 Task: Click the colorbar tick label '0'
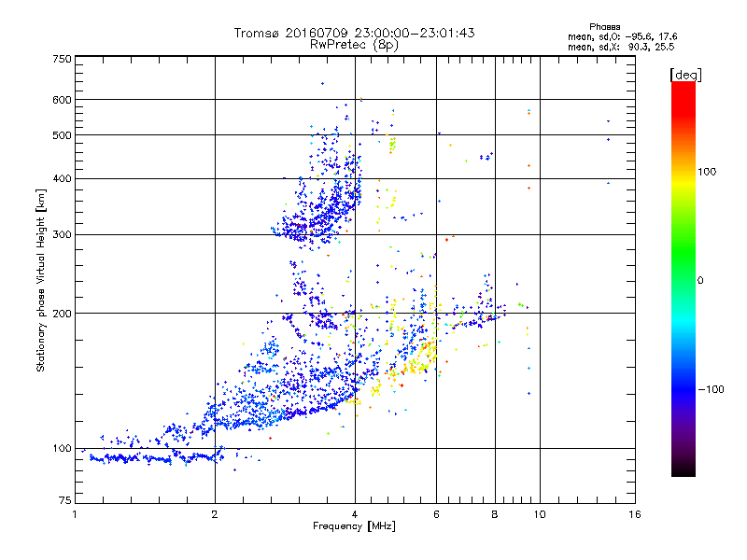(700, 281)
